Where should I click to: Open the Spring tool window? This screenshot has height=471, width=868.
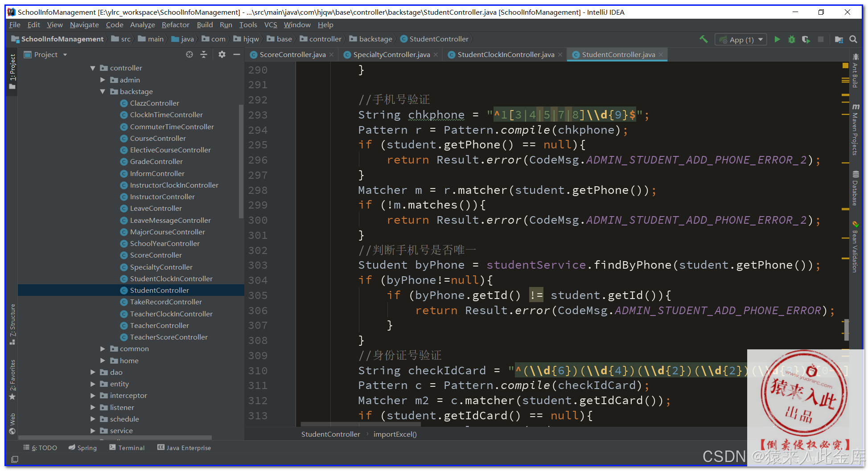pos(83,448)
